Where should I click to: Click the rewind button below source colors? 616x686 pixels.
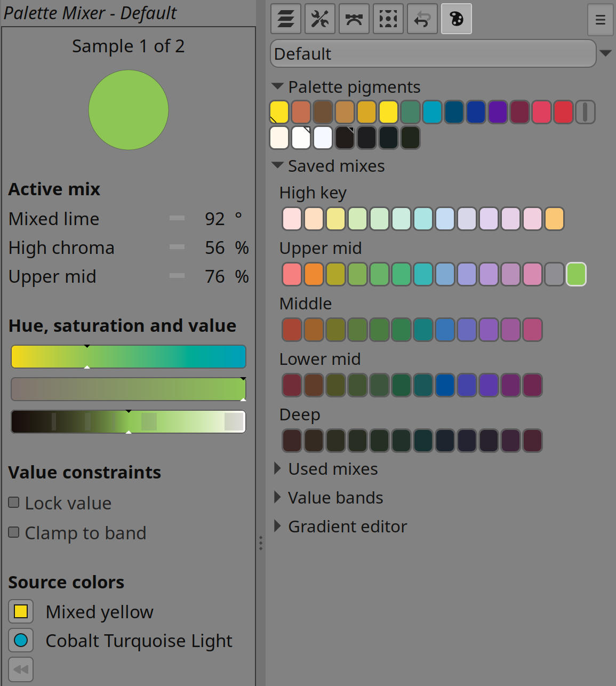pyautogui.click(x=21, y=669)
